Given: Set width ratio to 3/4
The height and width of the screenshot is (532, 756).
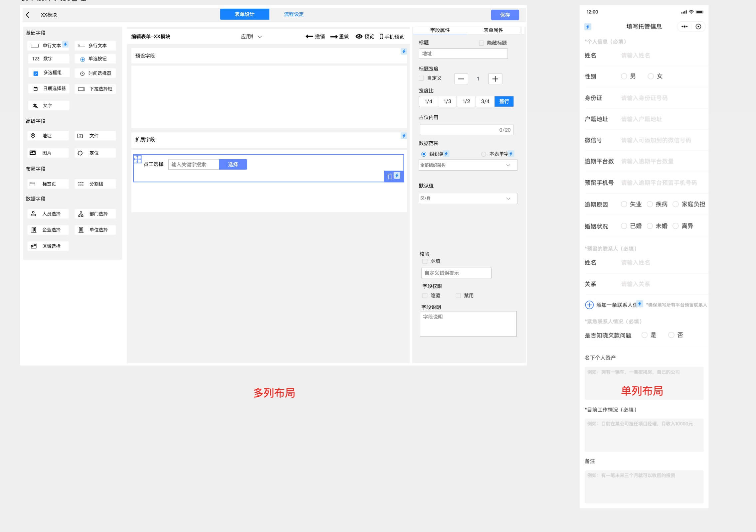Looking at the screenshot, I should pyautogui.click(x=485, y=101).
